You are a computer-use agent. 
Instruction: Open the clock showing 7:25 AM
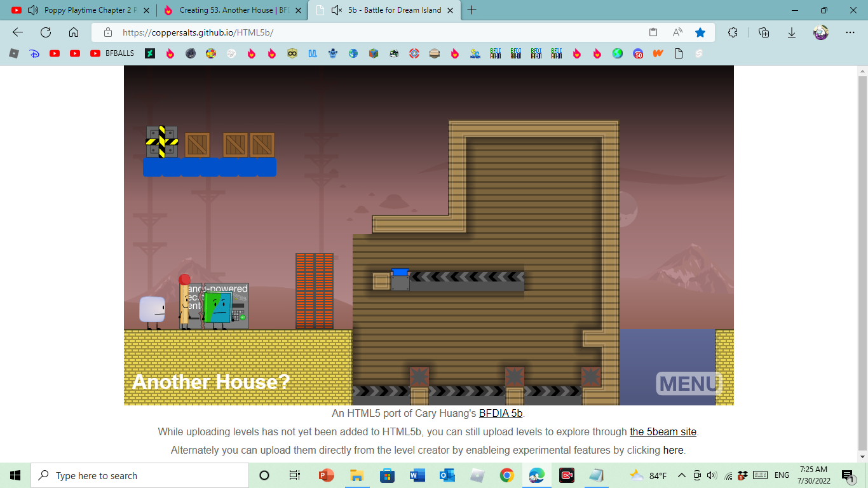point(813,475)
